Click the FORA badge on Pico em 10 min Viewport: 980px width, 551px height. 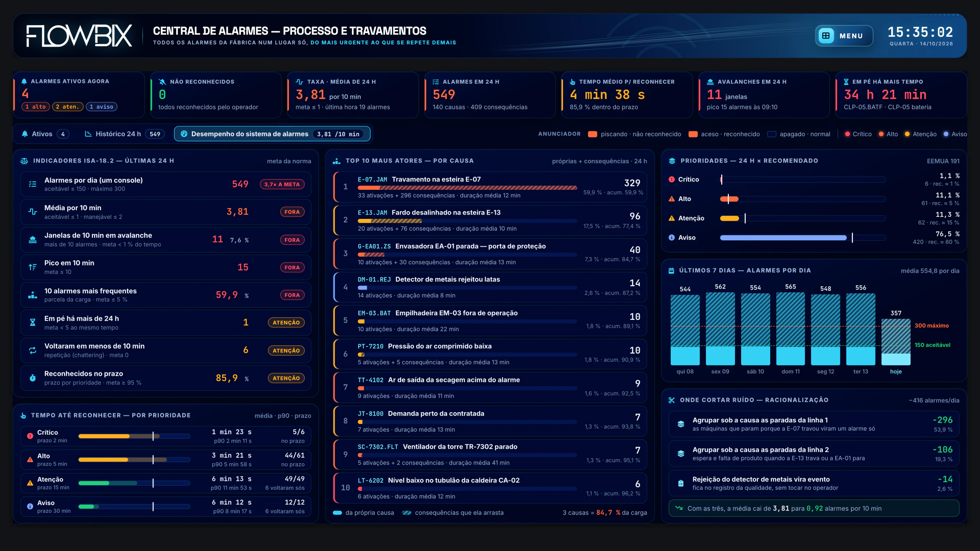pyautogui.click(x=292, y=267)
